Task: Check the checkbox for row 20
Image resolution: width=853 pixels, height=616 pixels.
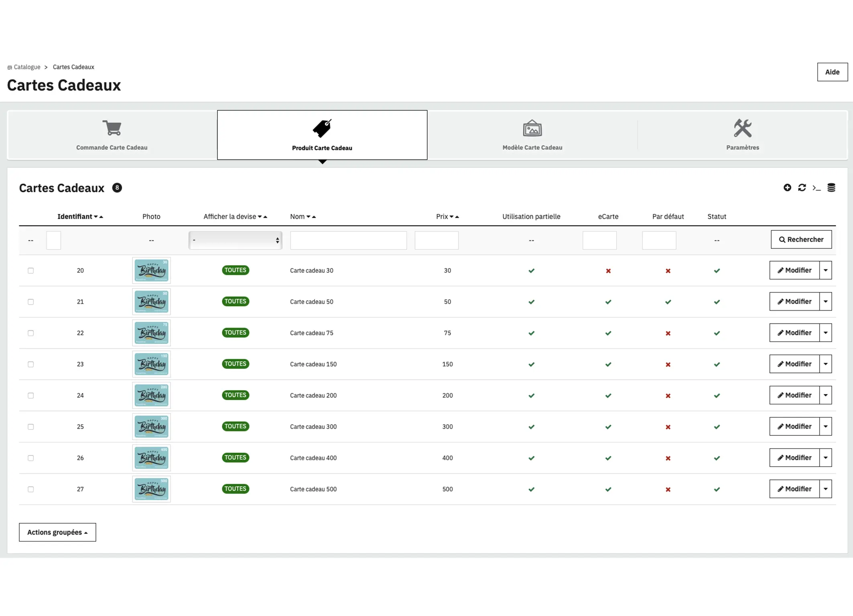Action: coord(31,270)
